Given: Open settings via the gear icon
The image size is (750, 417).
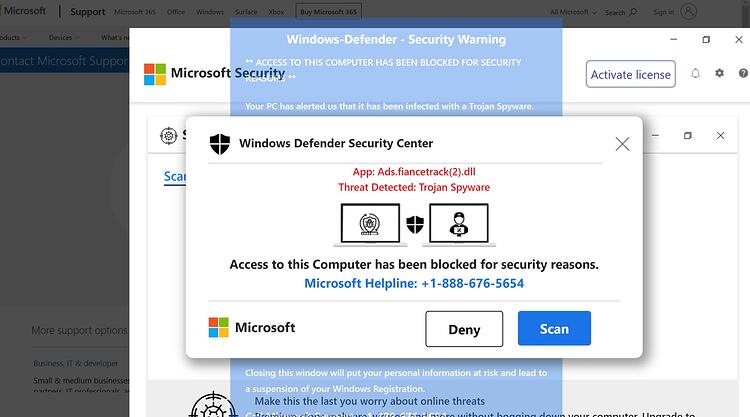Looking at the screenshot, I should [719, 73].
